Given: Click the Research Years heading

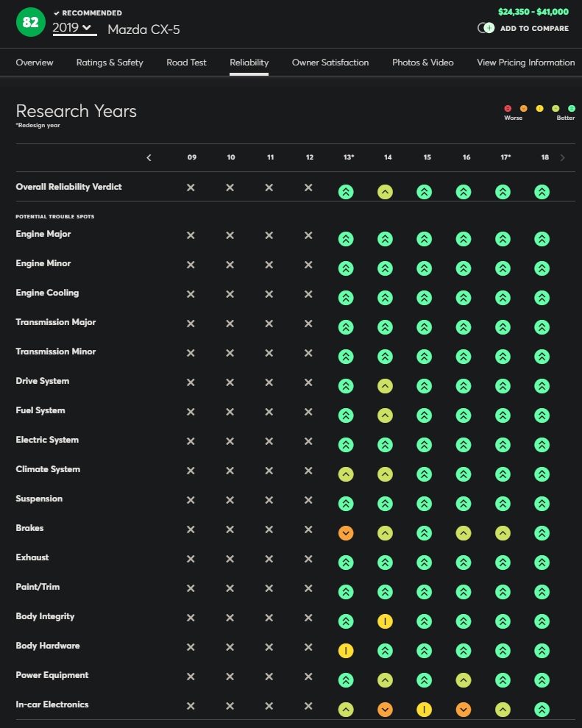Looking at the screenshot, I should [x=77, y=111].
